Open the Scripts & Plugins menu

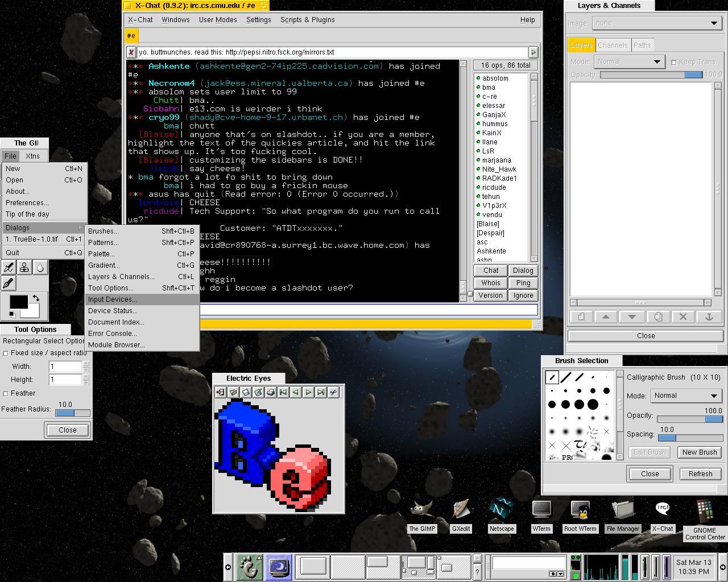pyautogui.click(x=307, y=20)
